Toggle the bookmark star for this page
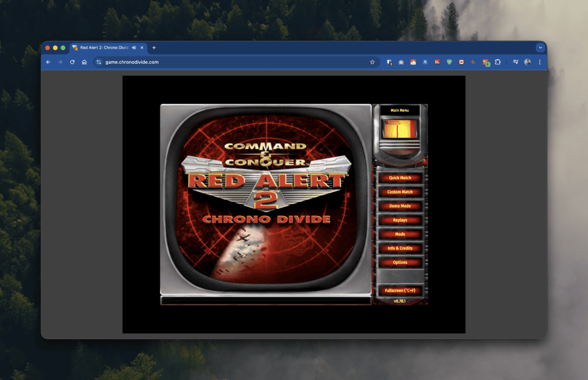 coord(372,62)
